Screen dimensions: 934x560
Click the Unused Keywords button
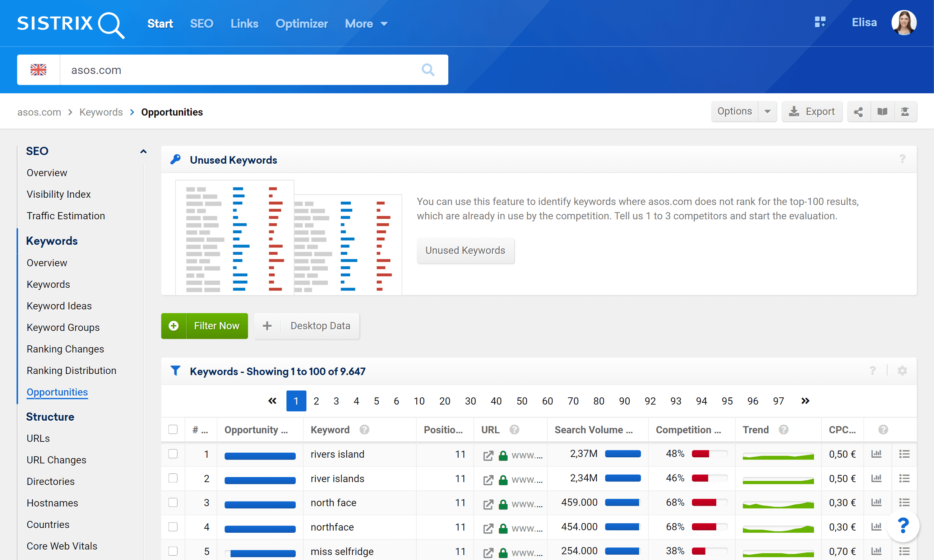tap(466, 251)
